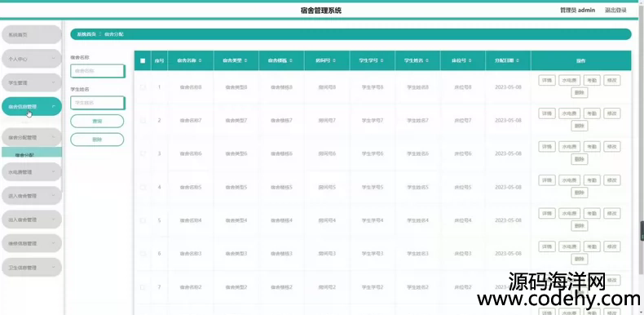Expand the 水电费管理 sidebar menu
The width and height of the screenshot is (644, 315).
point(32,172)
